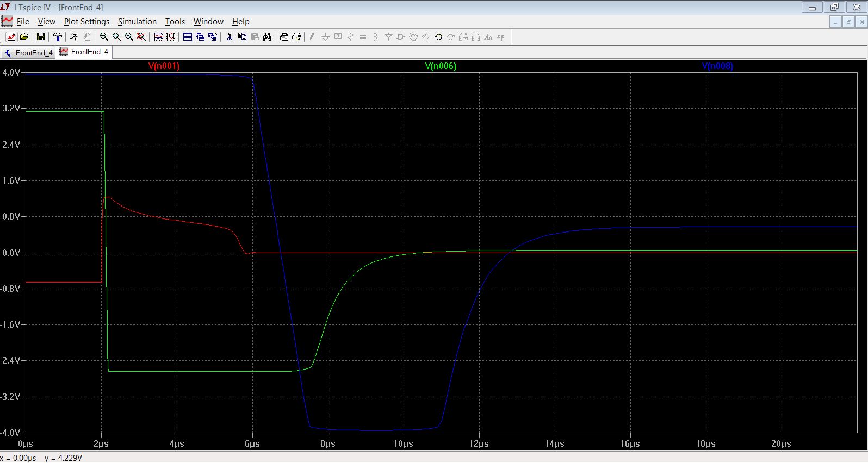Open the Simulation menu
The height and width of the screenshot is (463, 868).
click(x=137, y=22)
